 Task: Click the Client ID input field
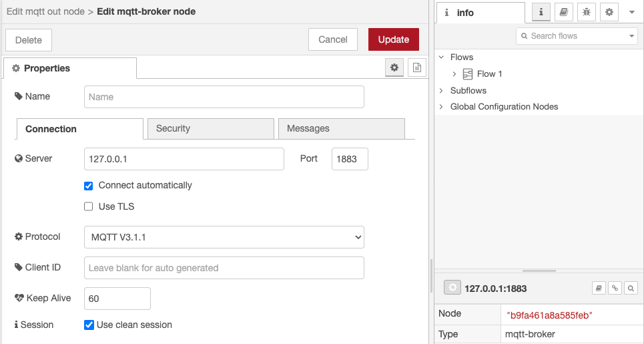click(x=224, y=268)
